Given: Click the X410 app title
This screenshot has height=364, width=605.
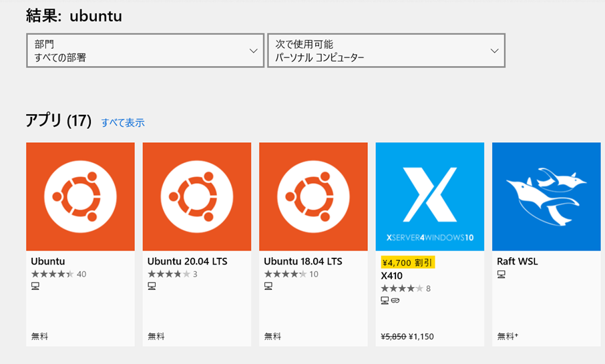Looking at the screenshot, I should click(x=391, y=276).
